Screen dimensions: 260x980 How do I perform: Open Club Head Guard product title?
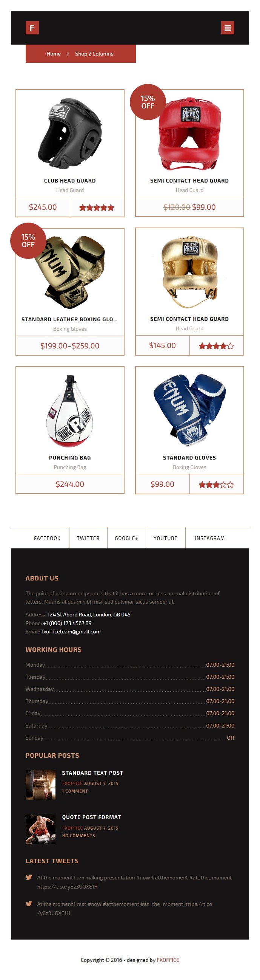pos(70,181)
